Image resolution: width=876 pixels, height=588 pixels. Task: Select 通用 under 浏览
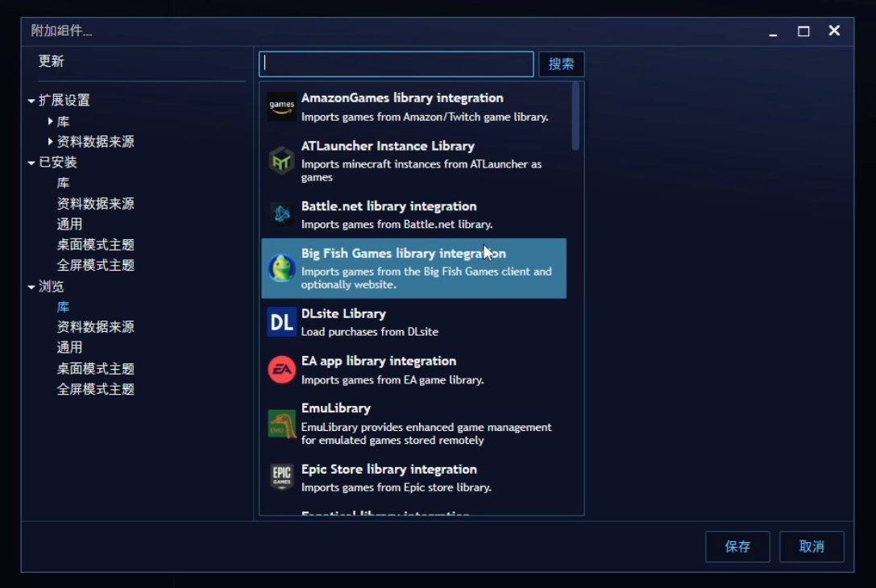(x=70, y=347)
